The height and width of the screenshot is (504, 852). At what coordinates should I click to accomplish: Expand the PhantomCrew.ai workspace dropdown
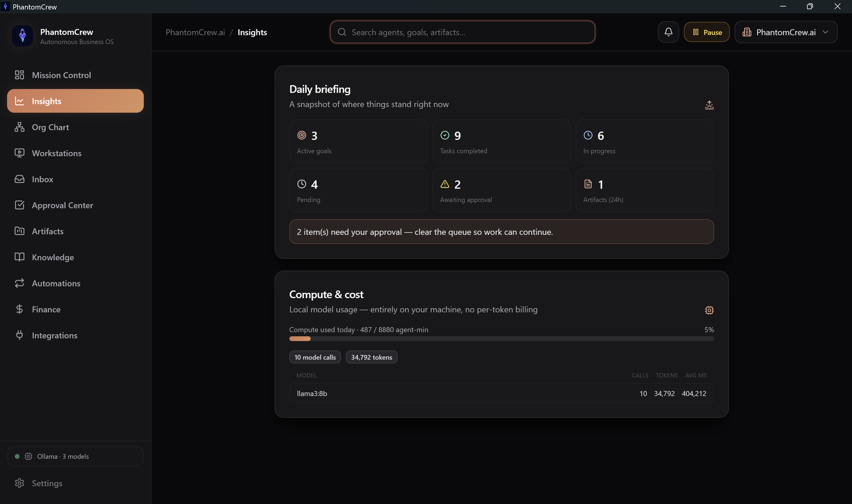pos(785,32)
